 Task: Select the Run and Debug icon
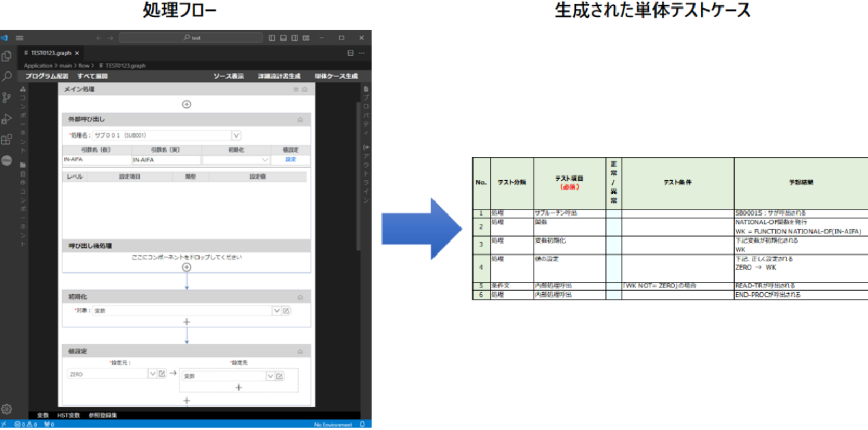click(8, 119)
